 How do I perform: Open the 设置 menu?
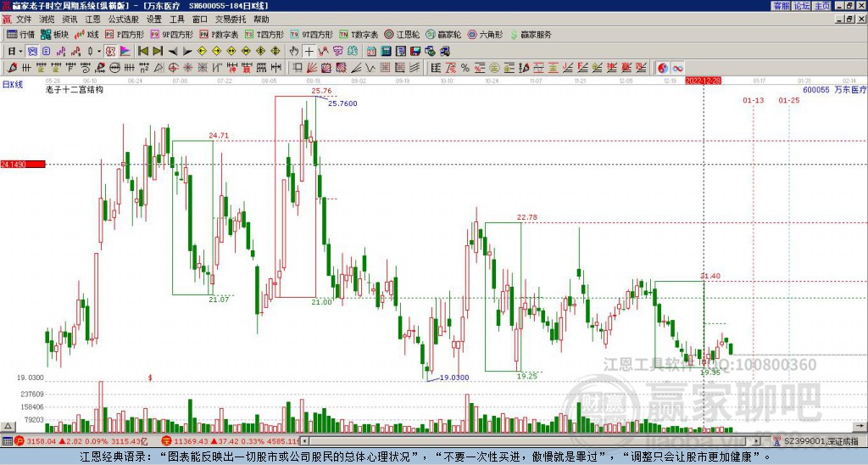(x=154, y=20)
